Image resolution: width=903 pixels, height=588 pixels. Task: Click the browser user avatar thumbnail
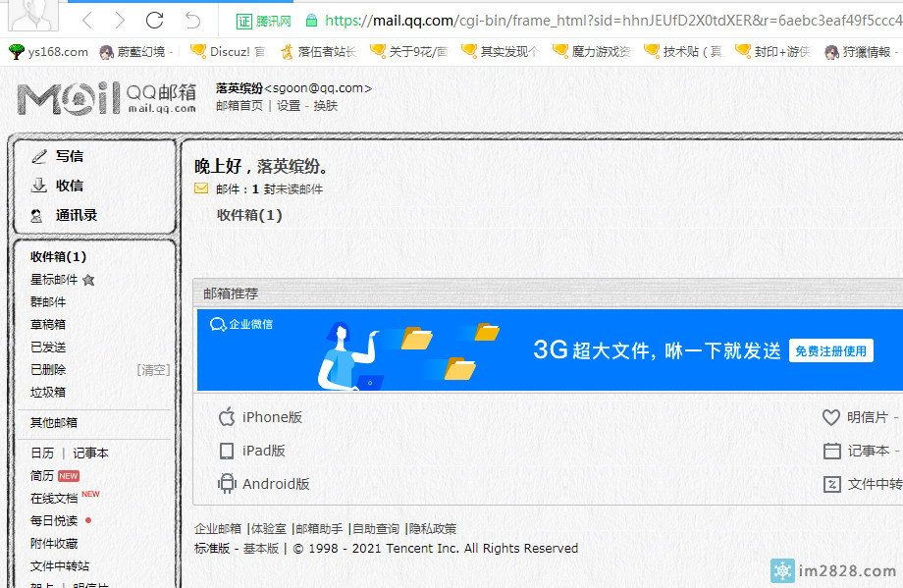coord(32,16)
